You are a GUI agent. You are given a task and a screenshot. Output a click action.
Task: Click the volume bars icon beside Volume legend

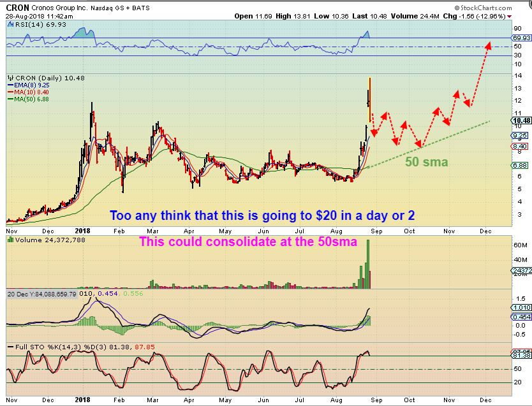(x=10, y=240)
